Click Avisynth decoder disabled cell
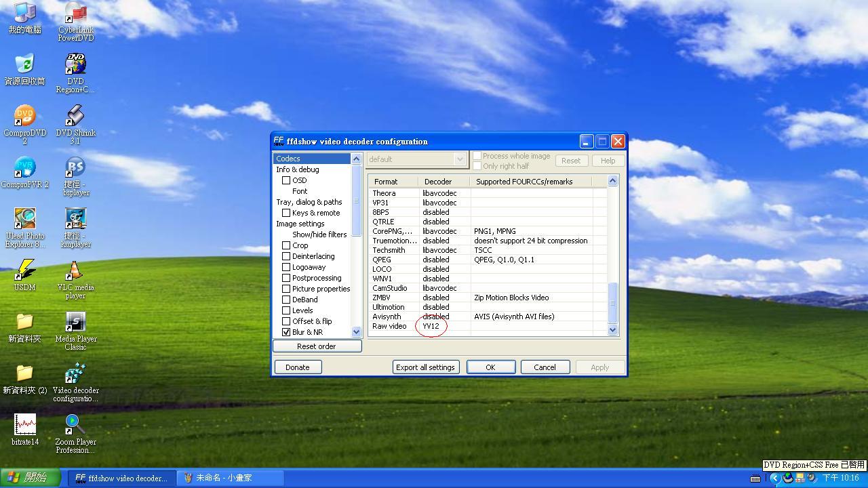This screenshot has height=488, width=868. point(436,317)
